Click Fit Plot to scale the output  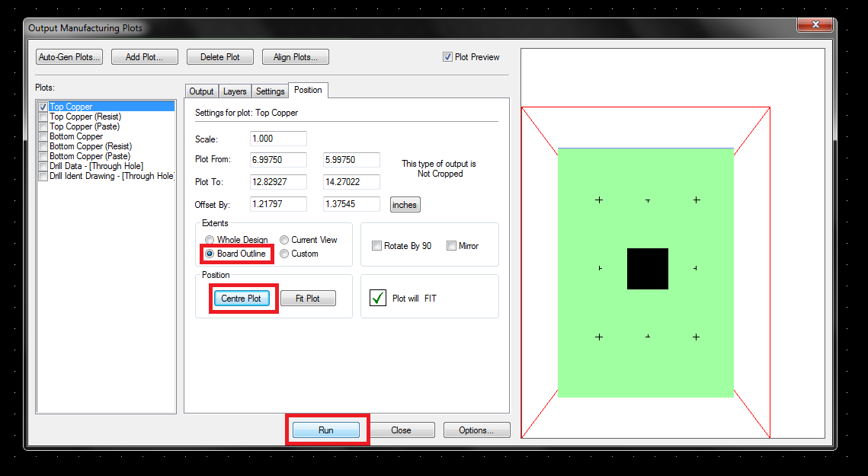[x=308, y=298]
